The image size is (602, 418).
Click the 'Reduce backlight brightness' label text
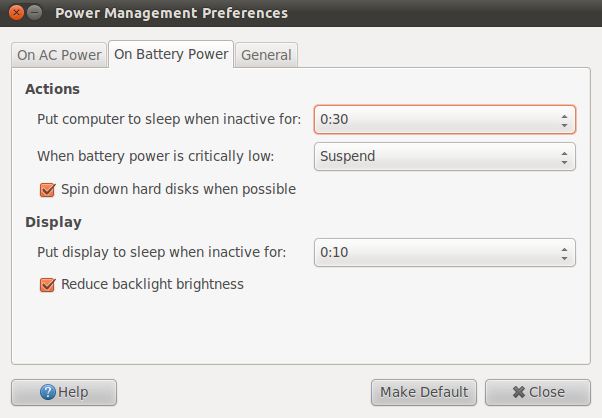point(152,284)
